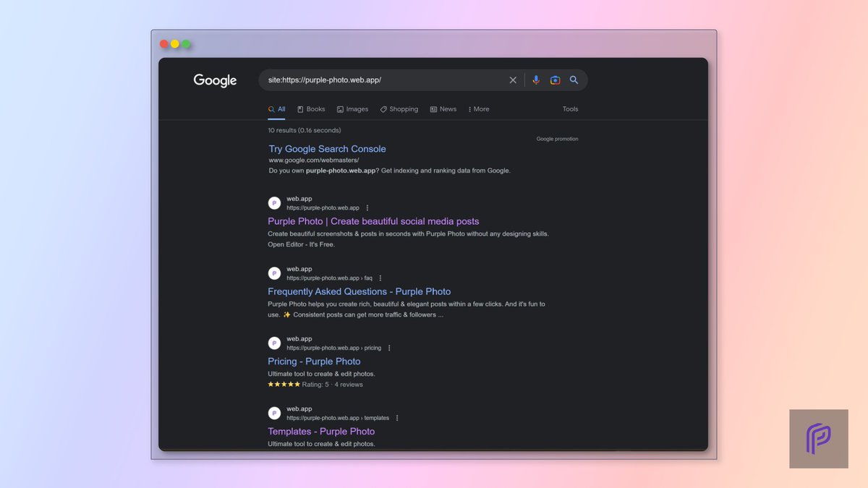Open Try Google Search Console link
The height and width of the screenshot is (488, 868).
pos(328,149)
